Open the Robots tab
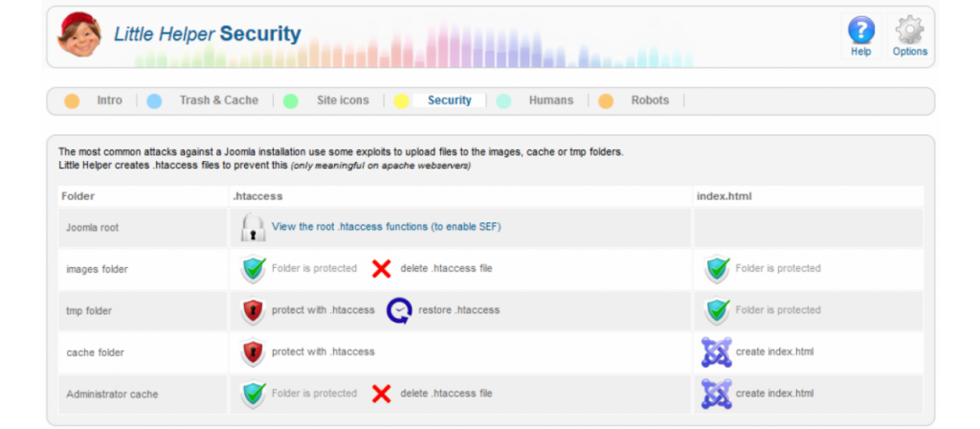The height and width of the screenshot is (429, 980). (650, 100)
